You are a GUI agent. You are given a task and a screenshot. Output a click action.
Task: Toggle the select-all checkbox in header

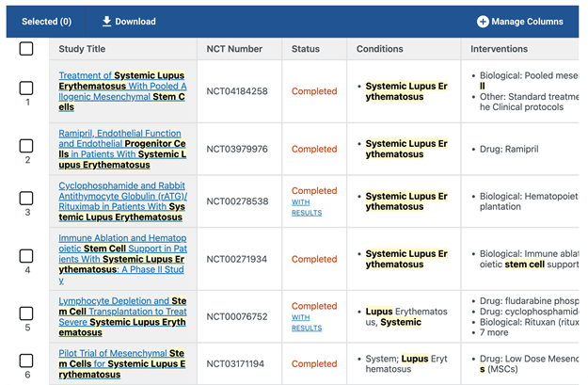pos(26,49)
